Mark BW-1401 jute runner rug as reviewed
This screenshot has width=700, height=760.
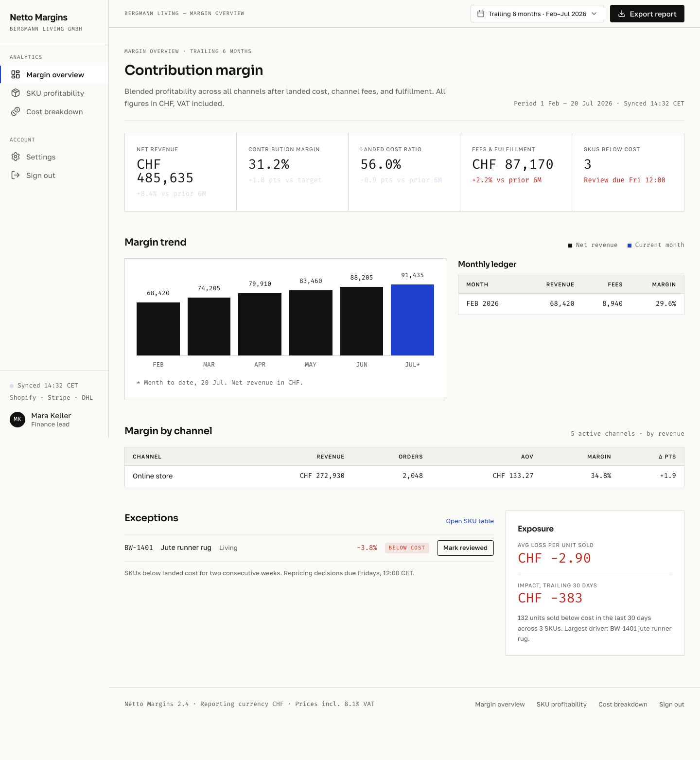pyautogui.click(x=465, y=548)
